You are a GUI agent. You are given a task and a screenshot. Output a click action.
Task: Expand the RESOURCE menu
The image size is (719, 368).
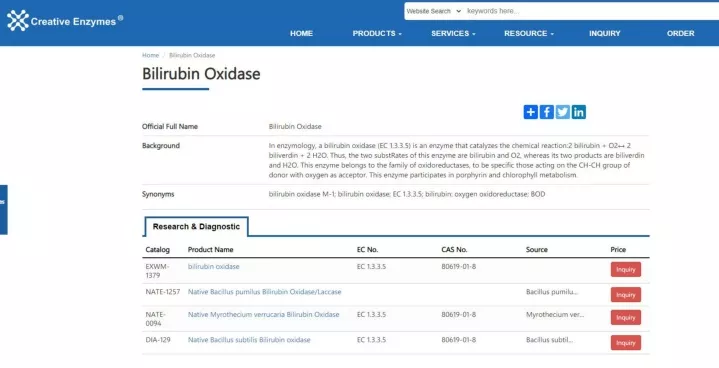[x=529, y=33]
